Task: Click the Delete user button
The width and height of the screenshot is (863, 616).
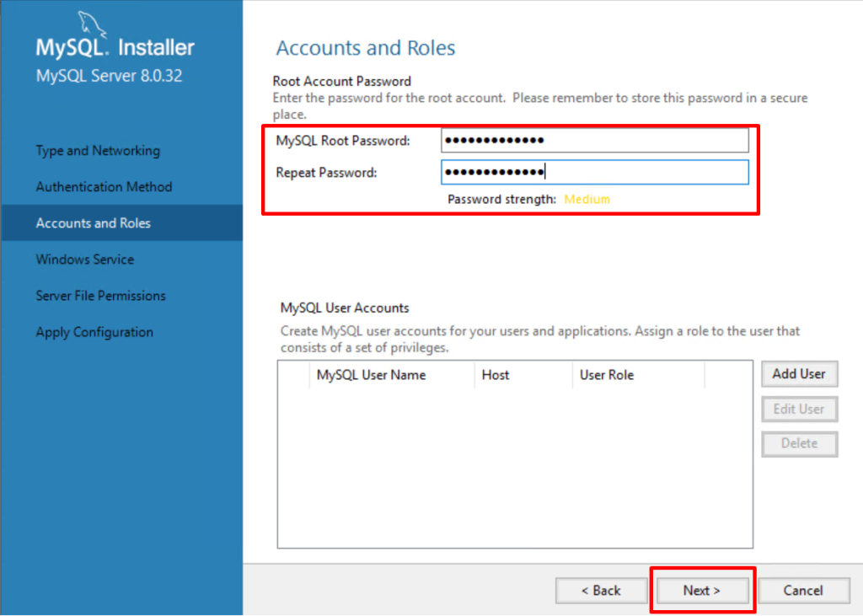Action: [799, 444]
